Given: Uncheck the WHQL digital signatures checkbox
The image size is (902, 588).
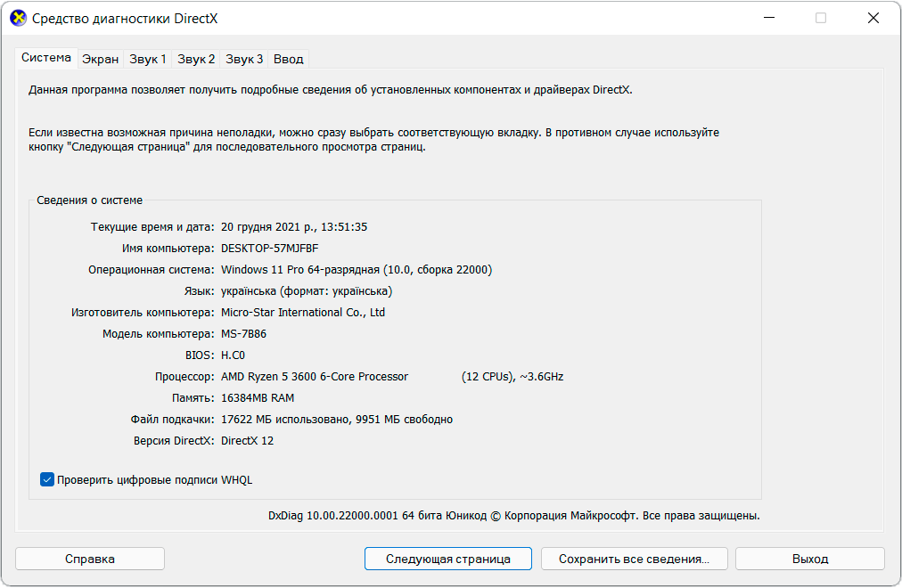Looking at the screenshot, I should [48, 479].
